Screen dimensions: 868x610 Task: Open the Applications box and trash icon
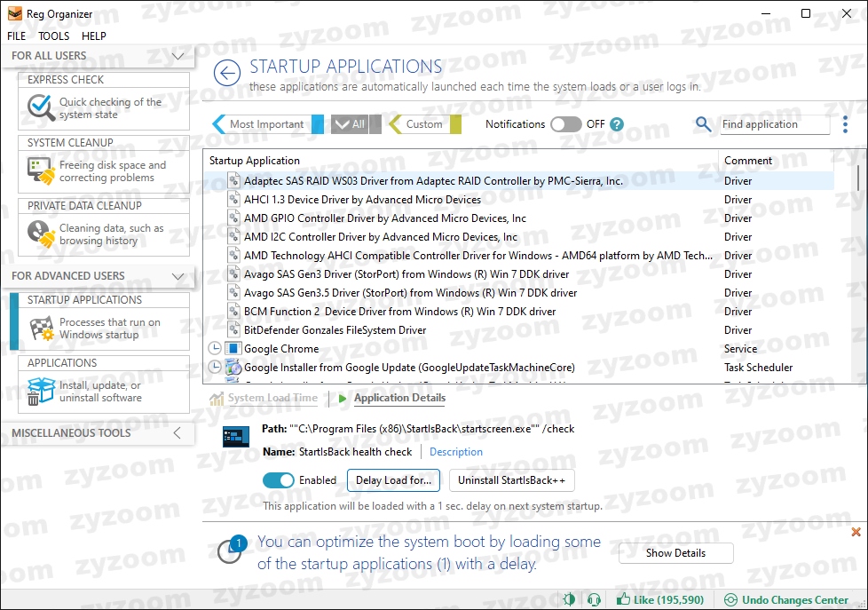click(41, 392)
